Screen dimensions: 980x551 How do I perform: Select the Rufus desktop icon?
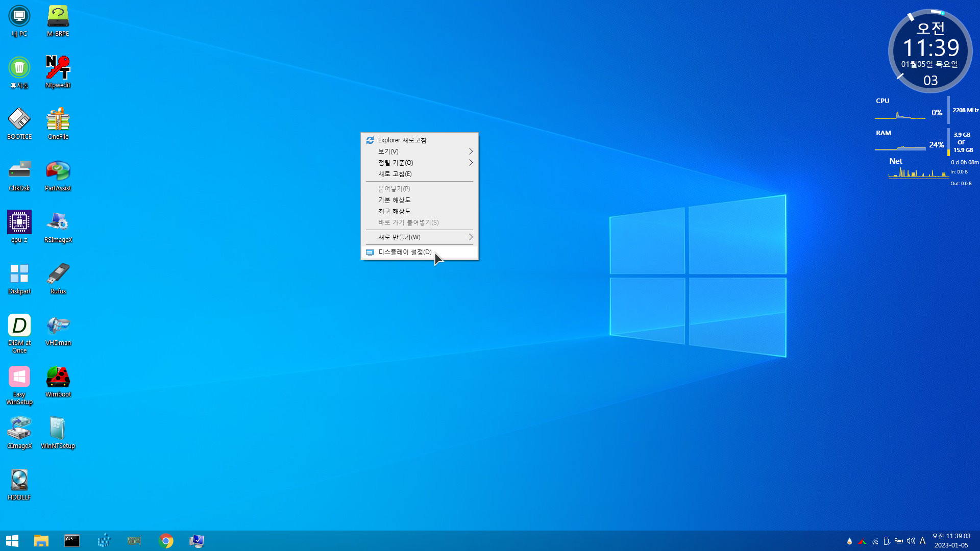tap(58, 279)
